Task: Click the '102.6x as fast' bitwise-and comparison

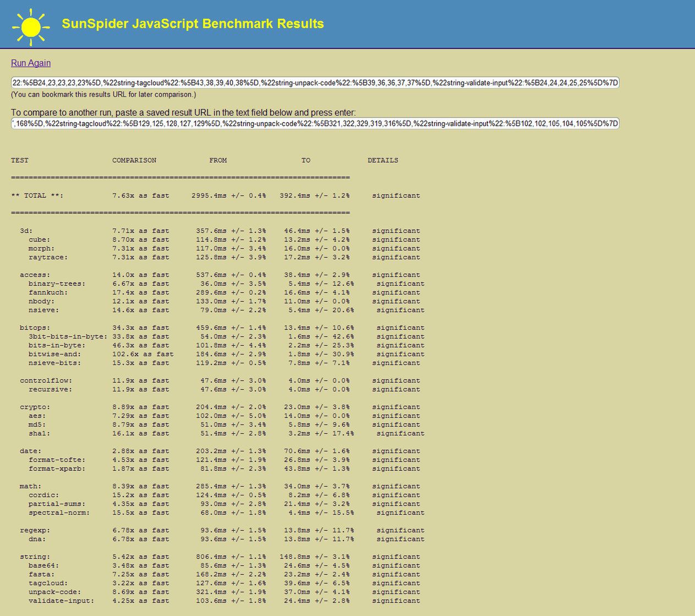Action: [143, 355]
